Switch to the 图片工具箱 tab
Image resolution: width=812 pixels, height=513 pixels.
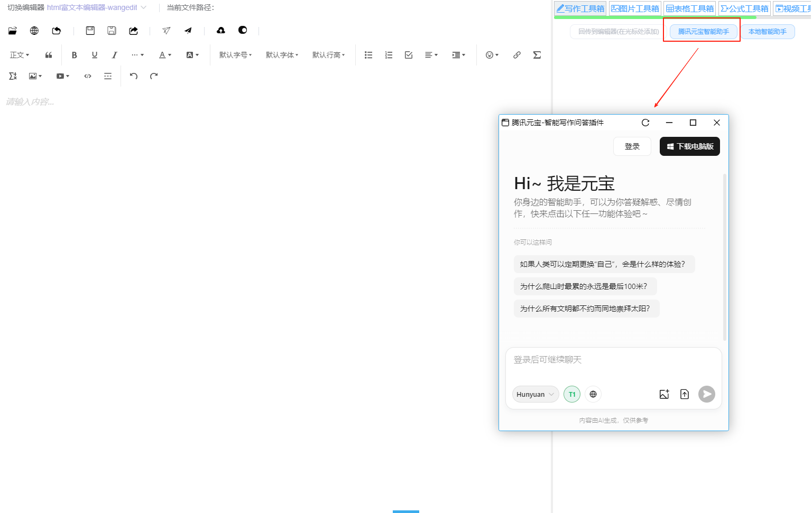coord(635,8)
